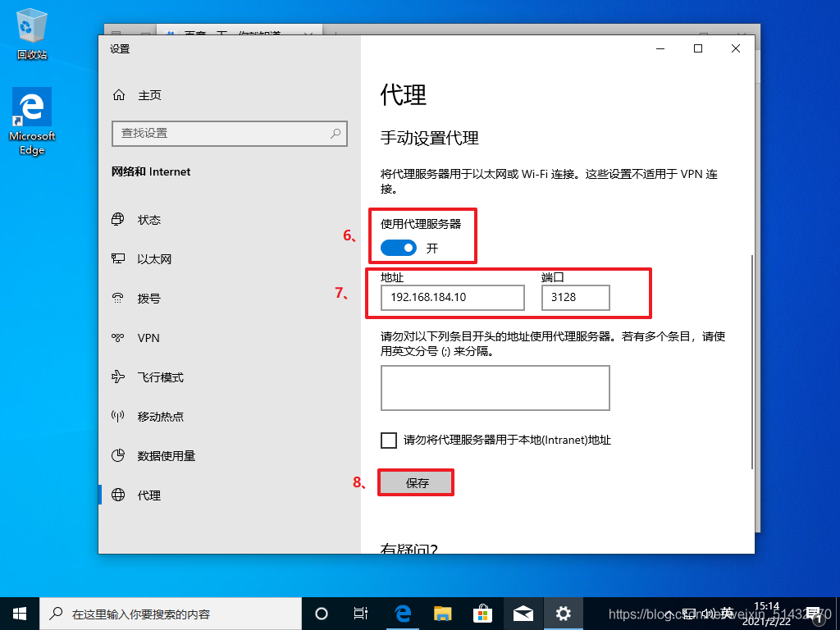Open the Mail app from the taskbar
Image resolution: width=840 pixels, height=630 pixels.
pos(523,614)
